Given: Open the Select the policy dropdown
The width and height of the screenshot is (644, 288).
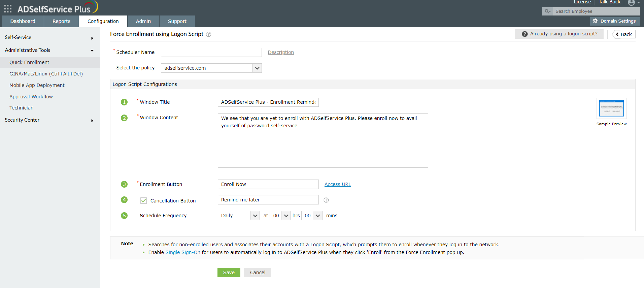Looking at the screenshot, I should pos(257,68).
